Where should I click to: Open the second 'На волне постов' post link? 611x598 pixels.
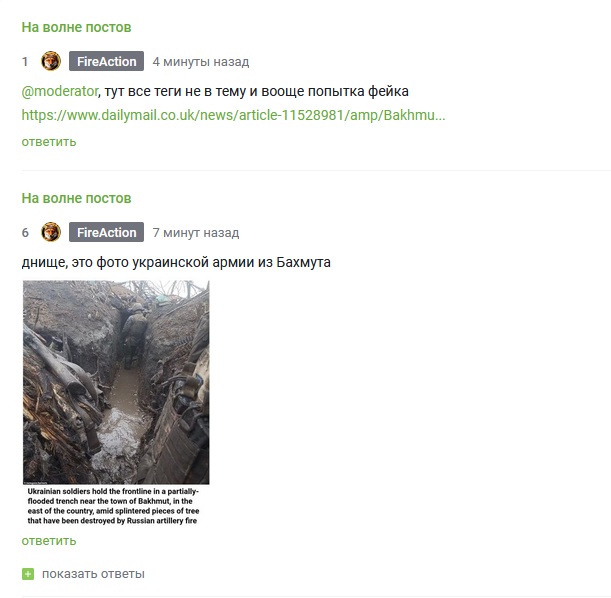click(x=76, y=198)
